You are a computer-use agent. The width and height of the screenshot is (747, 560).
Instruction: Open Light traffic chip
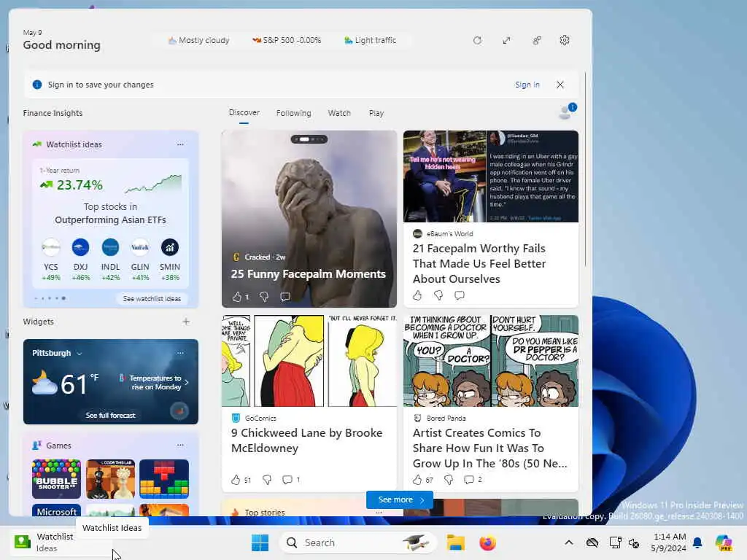(370, 41)
